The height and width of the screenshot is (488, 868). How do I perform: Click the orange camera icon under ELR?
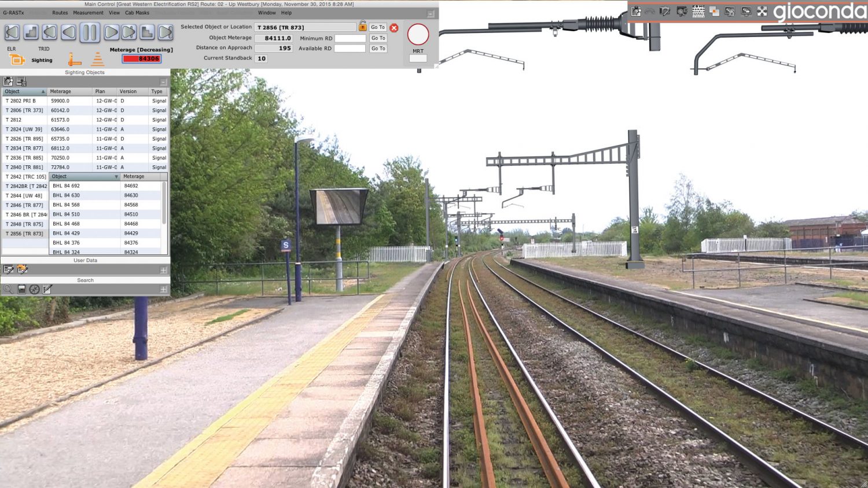pyautogui.click(x=17, y=60)
